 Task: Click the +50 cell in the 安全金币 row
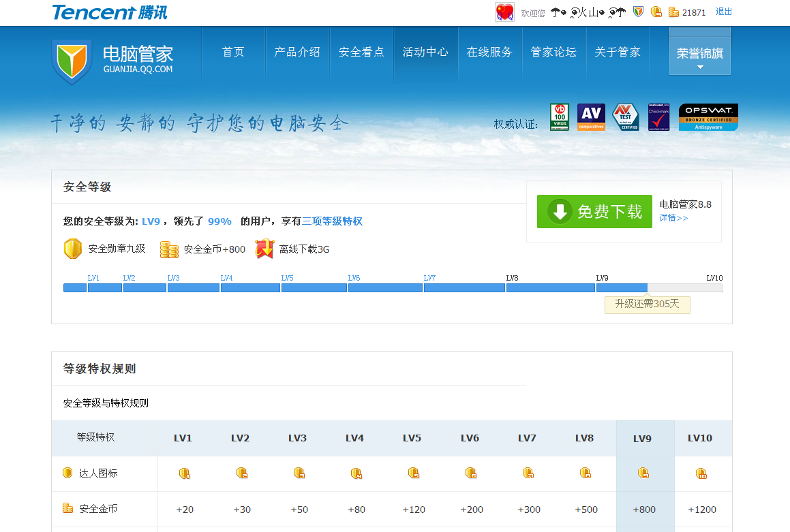pyautogui.click(x=299, y=510)
